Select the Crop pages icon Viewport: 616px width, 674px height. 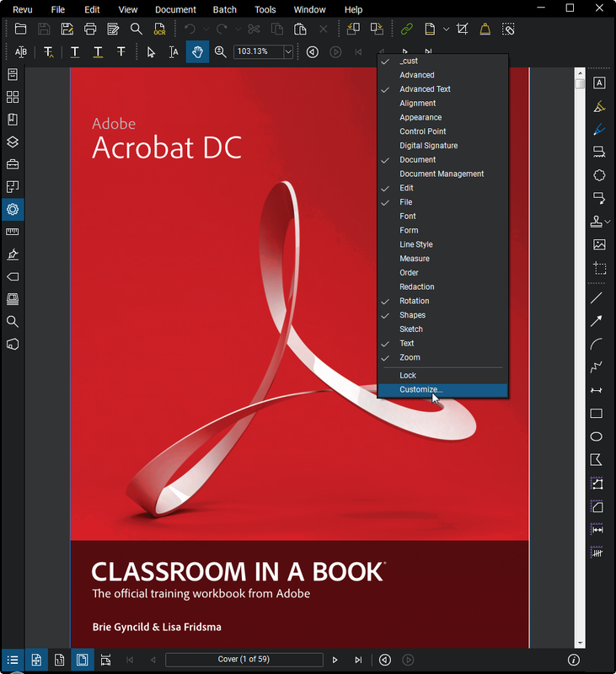point(463,29)
